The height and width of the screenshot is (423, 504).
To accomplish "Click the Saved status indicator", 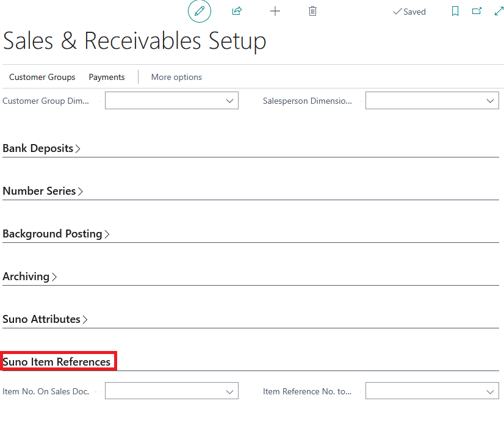I will click(409, 12).
